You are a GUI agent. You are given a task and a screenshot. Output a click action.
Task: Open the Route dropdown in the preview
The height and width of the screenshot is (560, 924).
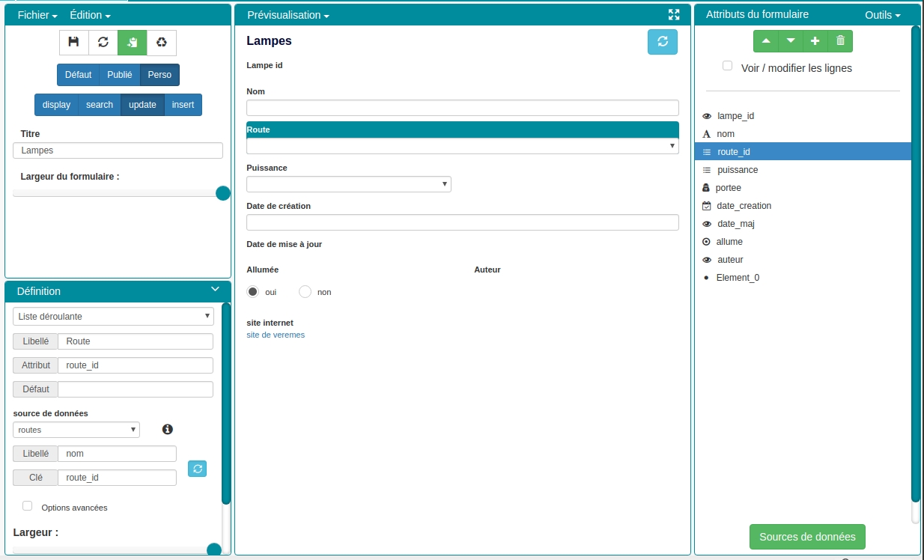[463, 146]
